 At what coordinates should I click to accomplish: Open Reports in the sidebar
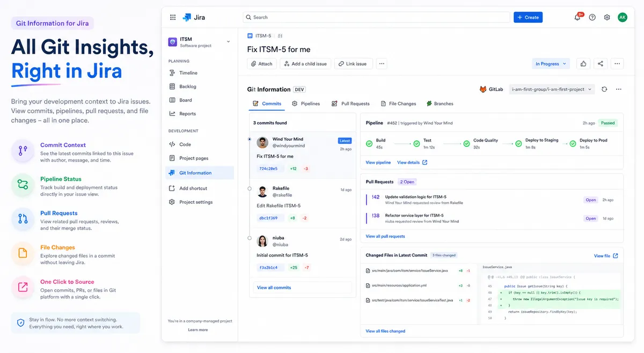coord(200,114)
